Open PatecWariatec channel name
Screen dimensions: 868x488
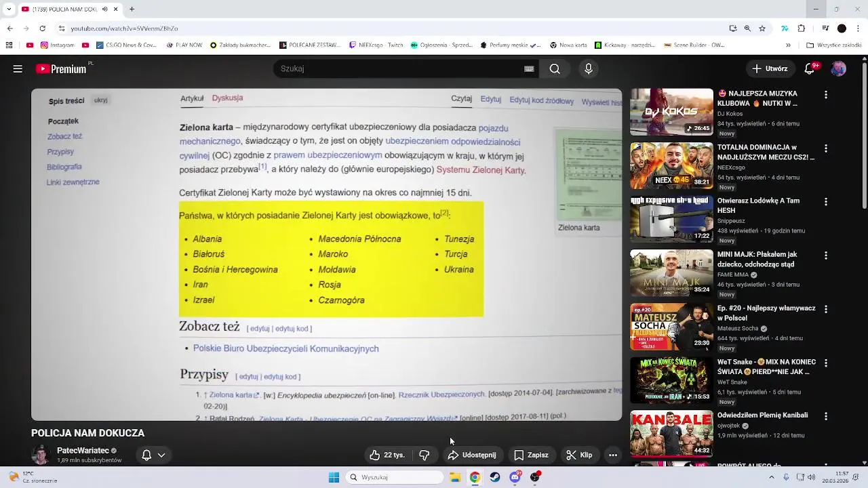click(83, 451)
